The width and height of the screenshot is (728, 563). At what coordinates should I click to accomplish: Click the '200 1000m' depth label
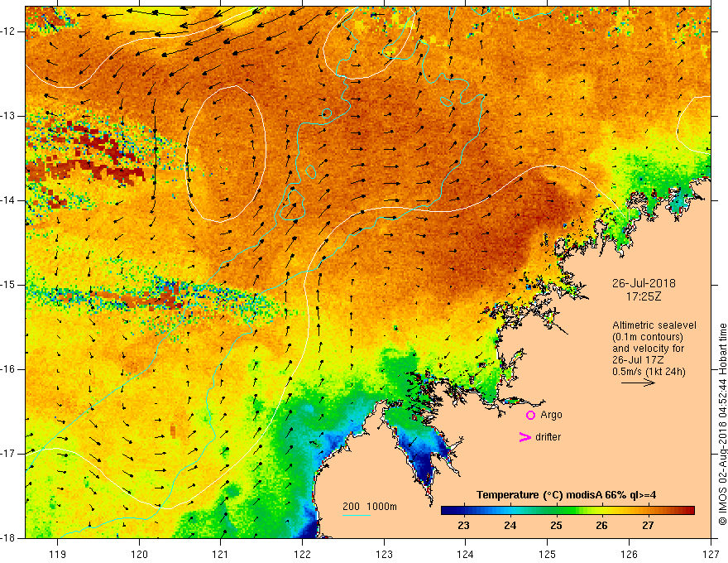370,507
